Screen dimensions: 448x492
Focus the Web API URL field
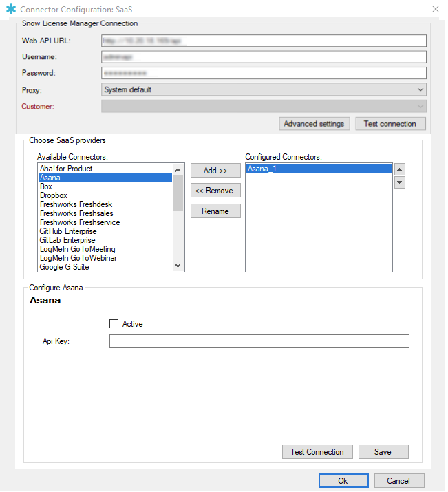[264, 40]
